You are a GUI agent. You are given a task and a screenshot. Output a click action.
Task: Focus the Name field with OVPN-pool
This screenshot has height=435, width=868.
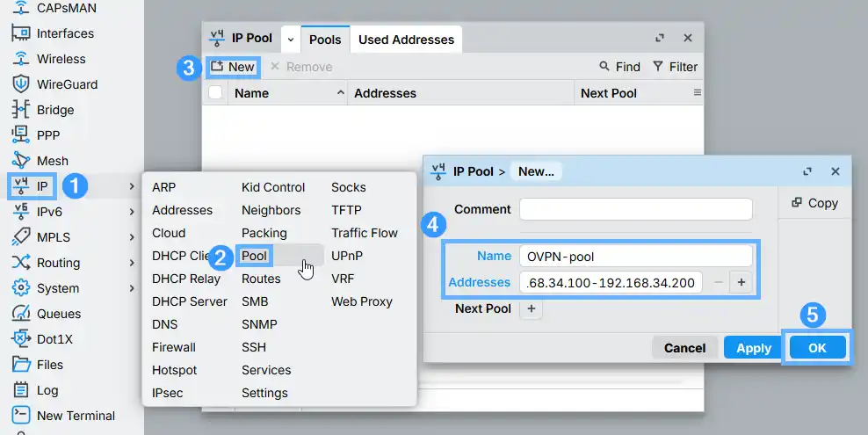click(635, 257)
